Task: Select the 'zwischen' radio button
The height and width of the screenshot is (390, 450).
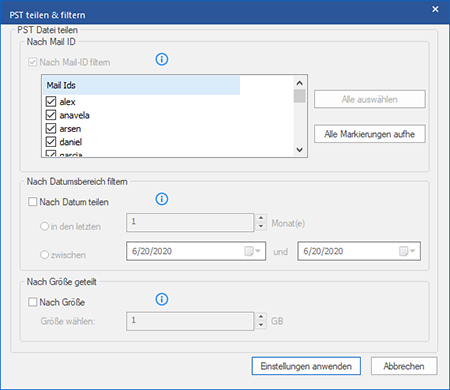Action: pyautogui.click(x=44, y=255)
